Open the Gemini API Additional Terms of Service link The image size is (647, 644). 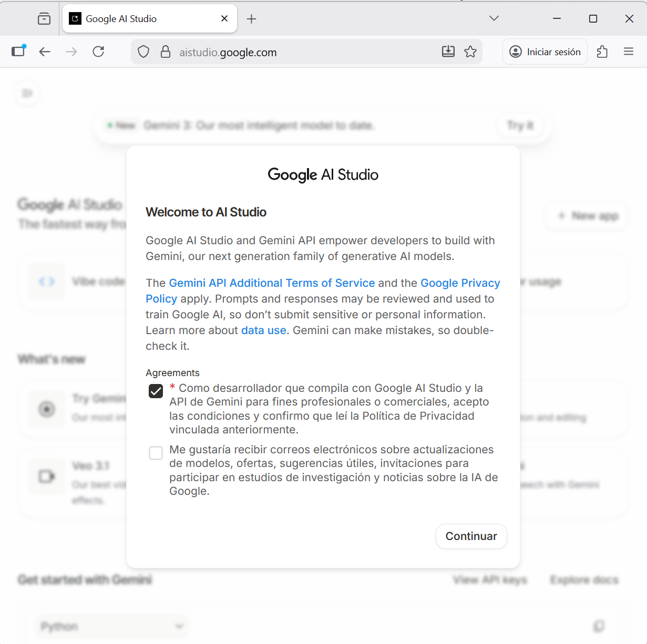tap(272, 283)
